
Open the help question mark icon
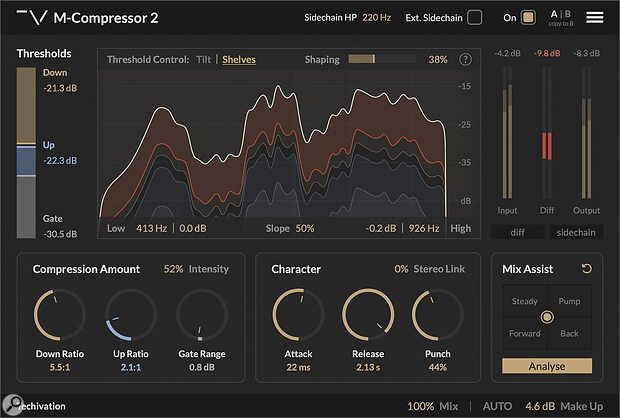[465, 59]
